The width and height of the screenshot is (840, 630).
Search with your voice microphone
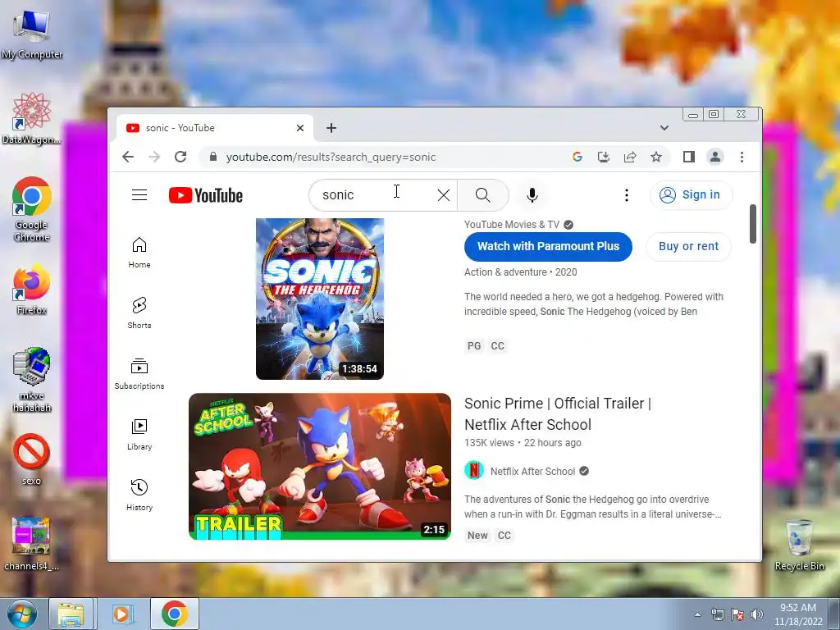[x=532, y=195]
